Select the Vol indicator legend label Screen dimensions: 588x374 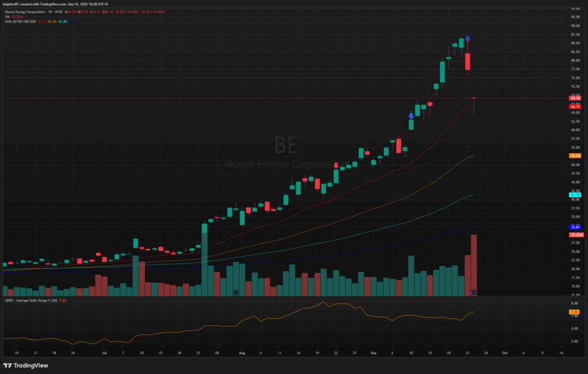pyautogui.click(x=7, y=17)
